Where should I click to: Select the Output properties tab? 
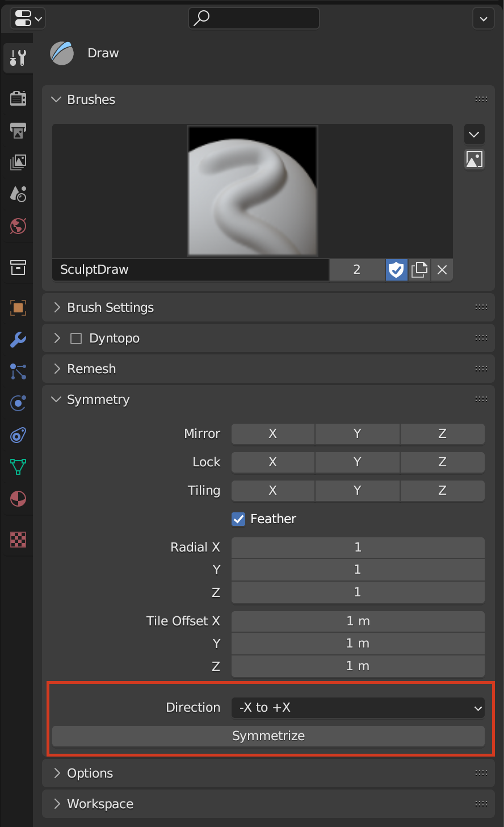pyautogui.click(x=18, y=130)
